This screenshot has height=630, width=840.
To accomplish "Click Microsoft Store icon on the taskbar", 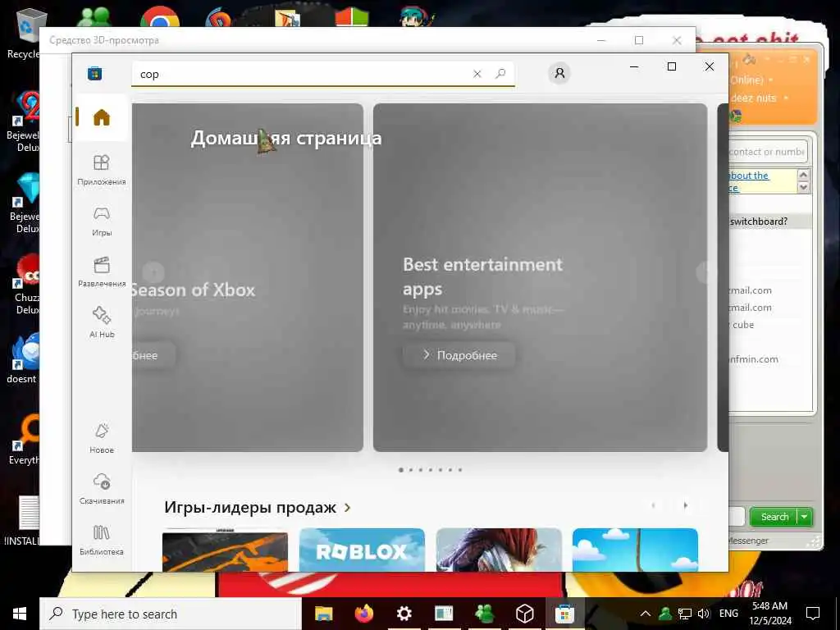I will pos(564,614).
